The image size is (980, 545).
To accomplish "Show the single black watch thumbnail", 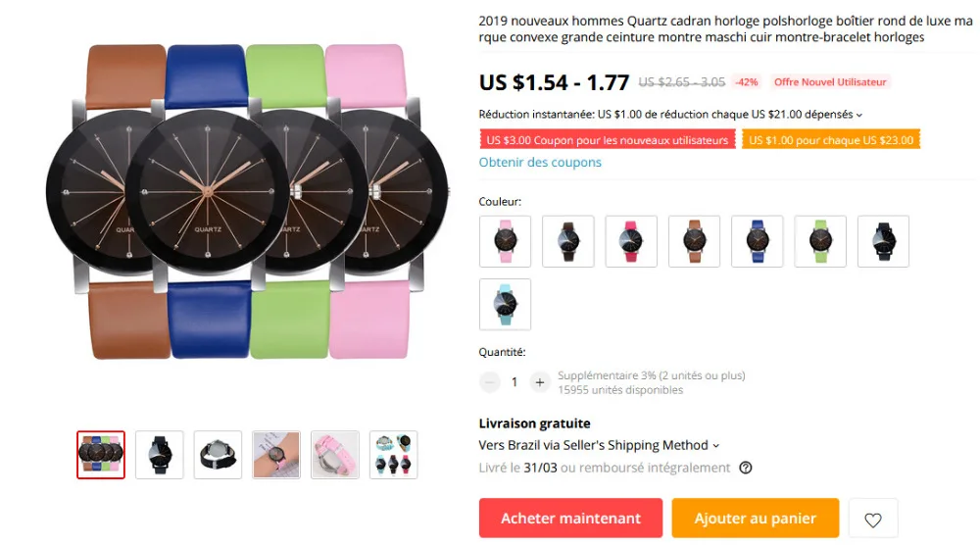I will click(160, 455).
